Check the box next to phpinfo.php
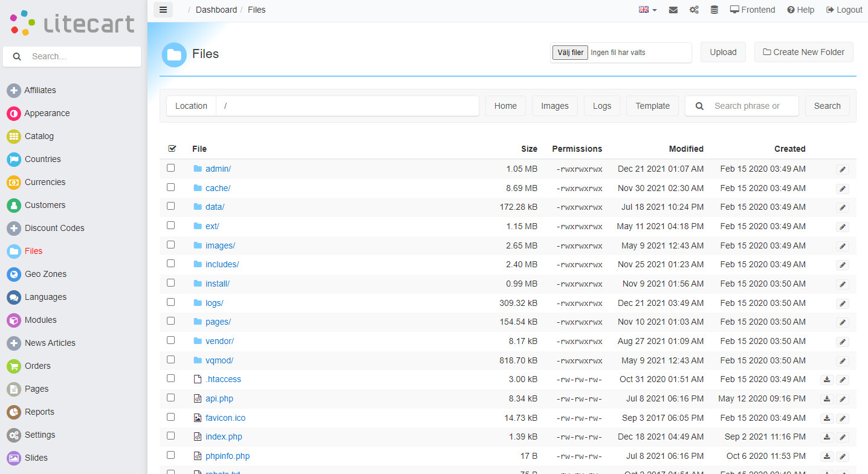The image size is (868, 474). (171, 455)
